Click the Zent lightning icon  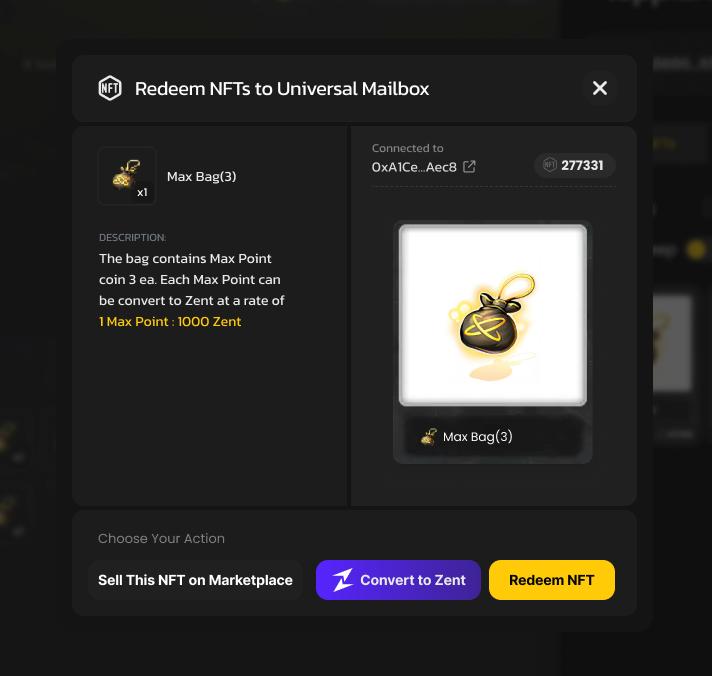(343, 580)
